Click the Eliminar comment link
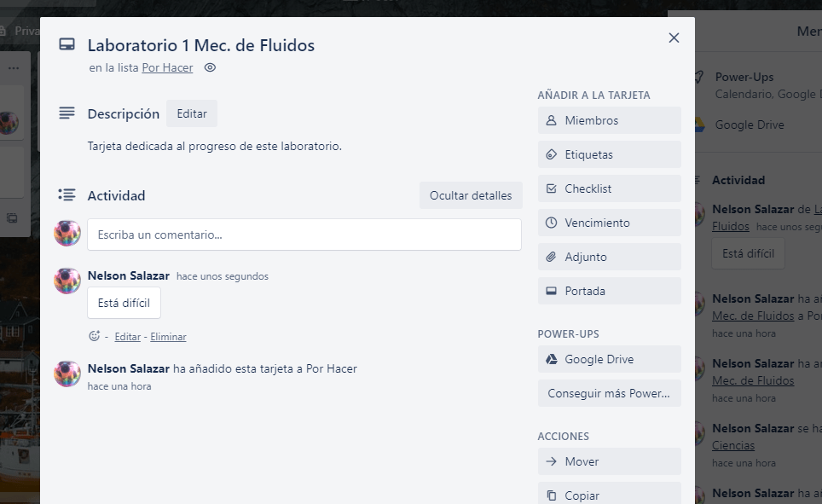 coord(168,337)
